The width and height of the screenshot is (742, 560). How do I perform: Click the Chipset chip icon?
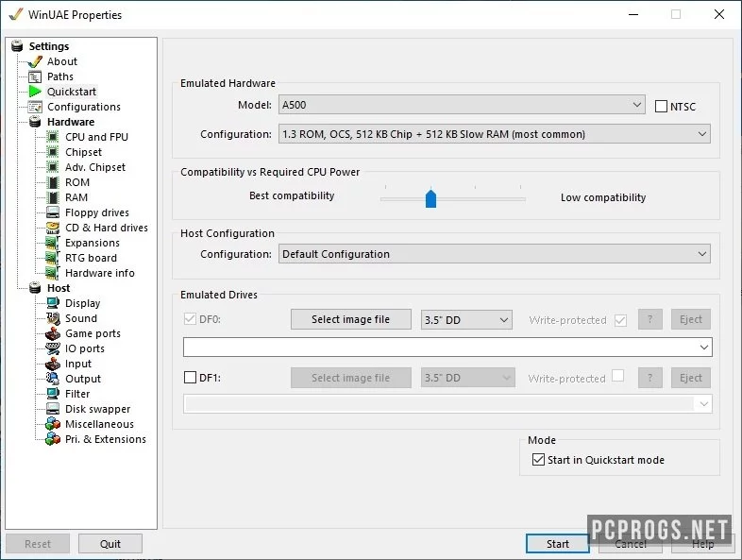[53, 152]
